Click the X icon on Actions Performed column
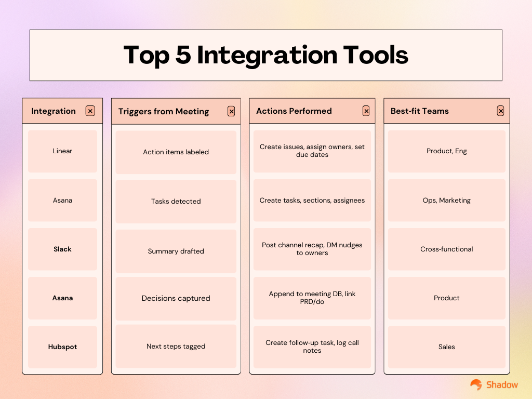Image resolution: width=532 pixels, height=399 pixels. [366, 111]
